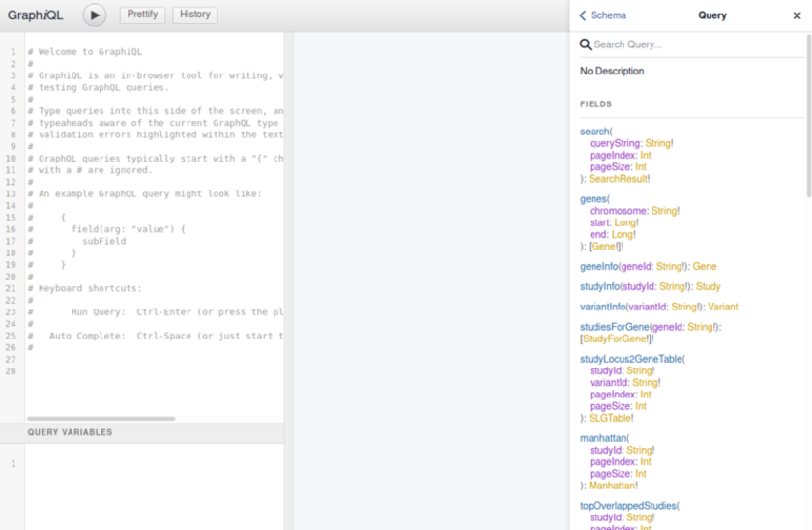Close the documentation explorer
Screen dimensions: 812x530
point(797,15)
